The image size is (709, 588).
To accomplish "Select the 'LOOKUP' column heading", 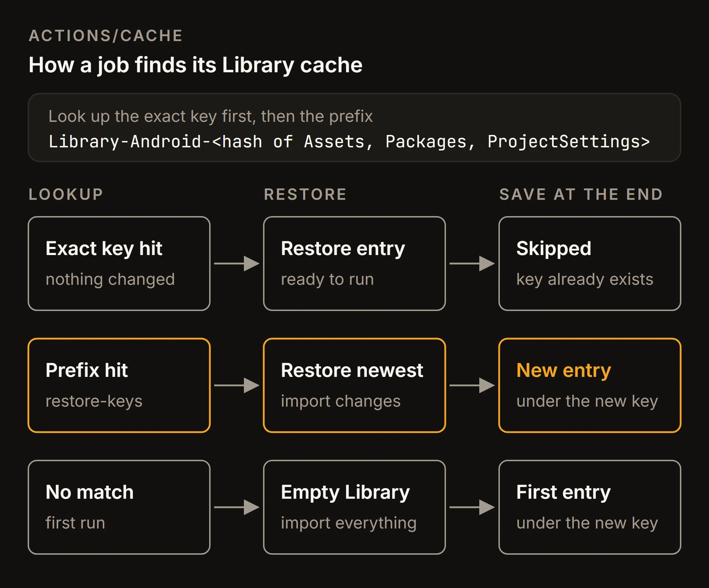I will pos(66,194).
